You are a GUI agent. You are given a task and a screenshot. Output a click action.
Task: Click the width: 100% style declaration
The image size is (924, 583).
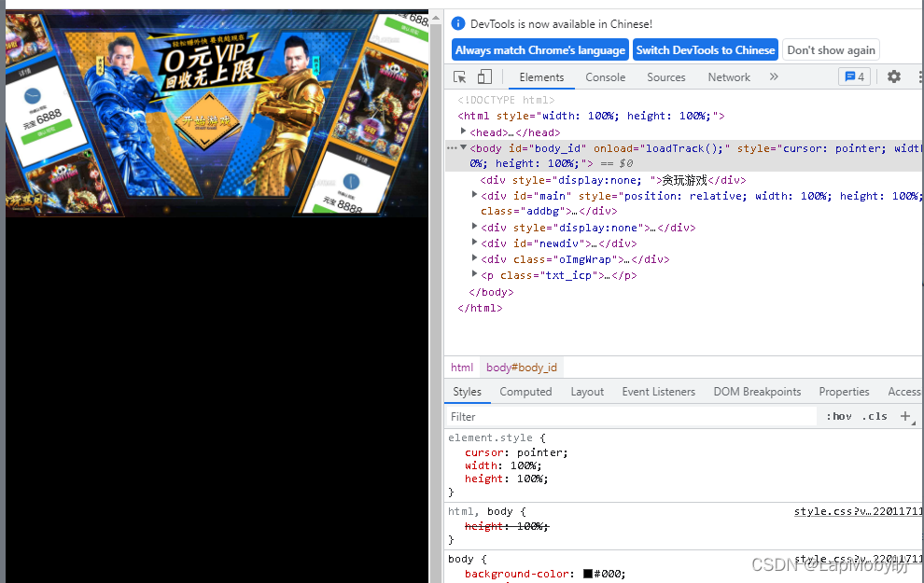503,465
